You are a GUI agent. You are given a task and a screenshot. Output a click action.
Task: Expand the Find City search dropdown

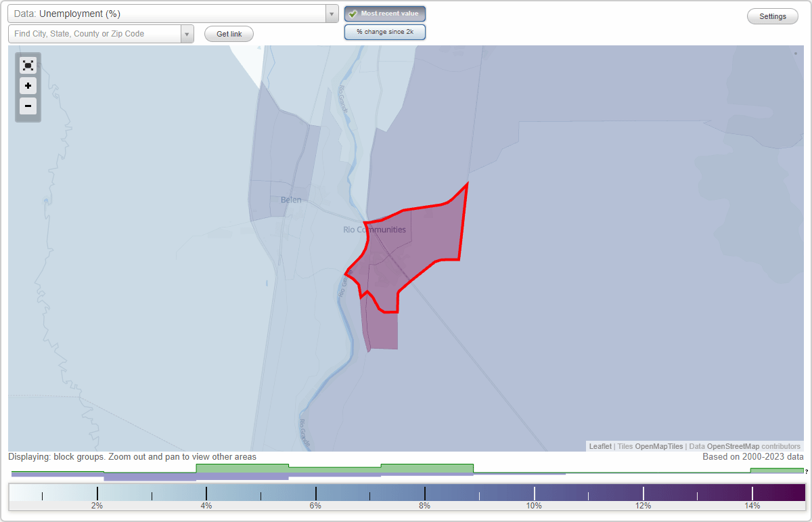187,32
